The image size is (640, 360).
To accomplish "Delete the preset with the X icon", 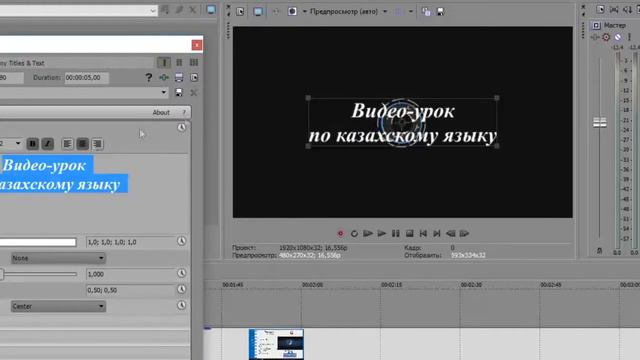I will [193, 93].
